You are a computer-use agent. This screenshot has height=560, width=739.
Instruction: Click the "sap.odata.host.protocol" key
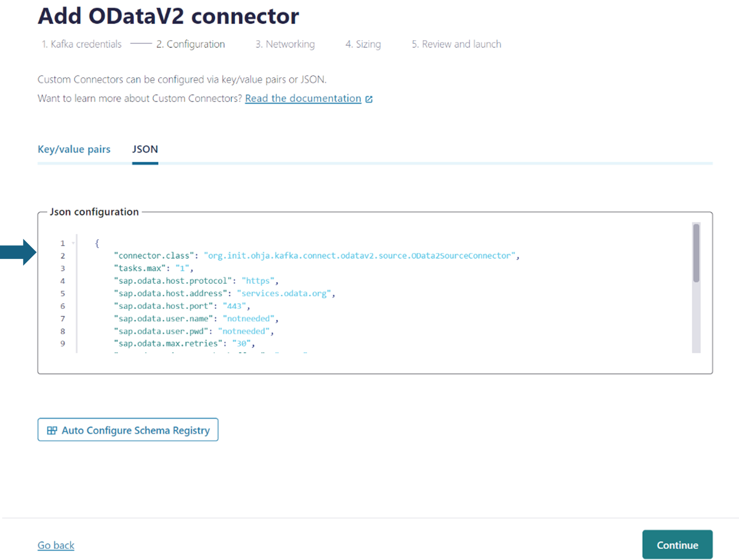[x=173, y=281]
